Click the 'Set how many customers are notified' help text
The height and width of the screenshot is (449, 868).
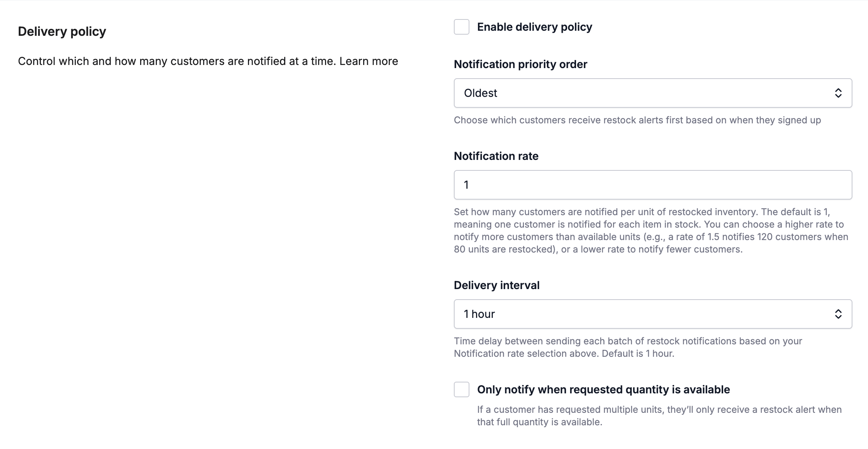click(651, 231)
